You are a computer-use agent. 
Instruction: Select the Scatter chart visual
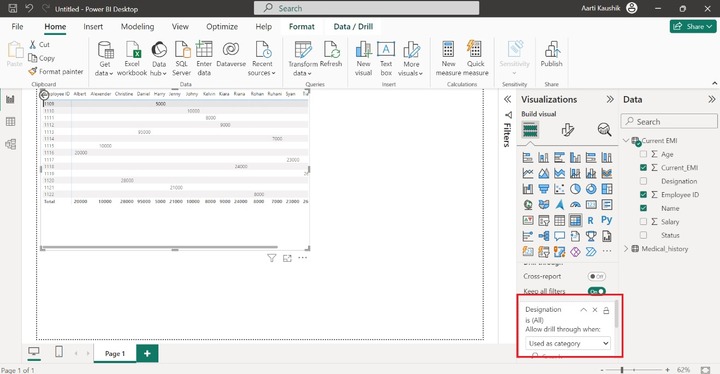tap(559, 189)
